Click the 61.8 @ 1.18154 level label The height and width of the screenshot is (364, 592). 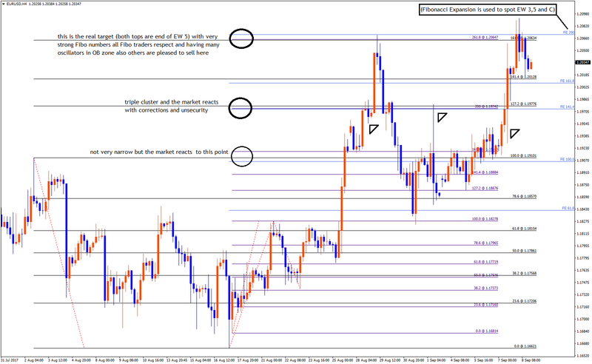[x=524, y=229]
